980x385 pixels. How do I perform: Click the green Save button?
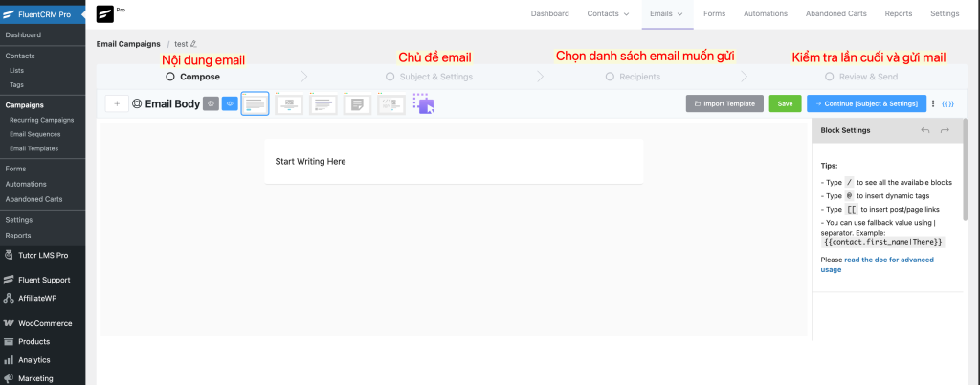pyautogui.click(x=785, y=103)
